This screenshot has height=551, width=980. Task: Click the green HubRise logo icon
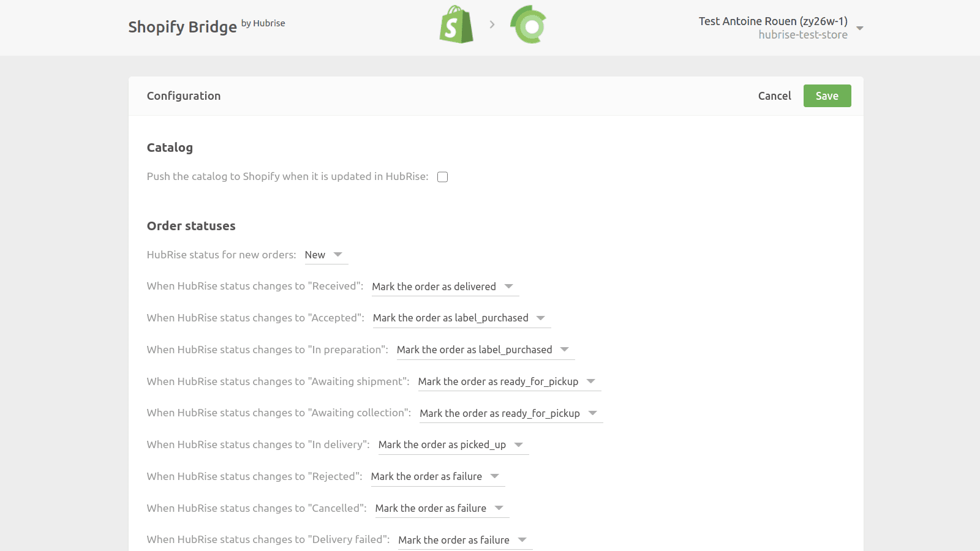[529, 25]
